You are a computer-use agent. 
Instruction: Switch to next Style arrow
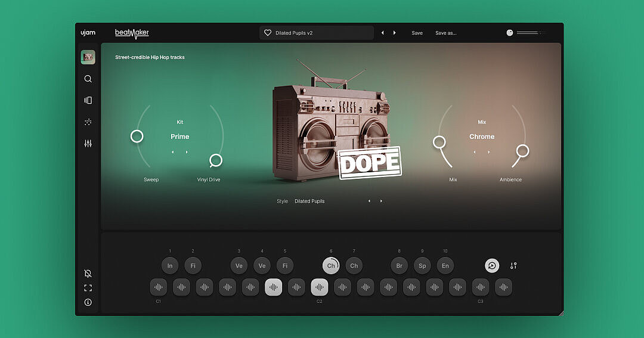[382, 201]
